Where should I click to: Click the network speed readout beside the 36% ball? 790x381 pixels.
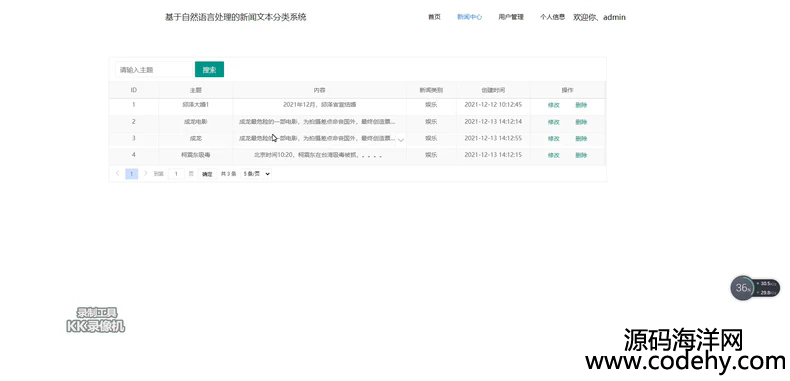tap(768, 288)
